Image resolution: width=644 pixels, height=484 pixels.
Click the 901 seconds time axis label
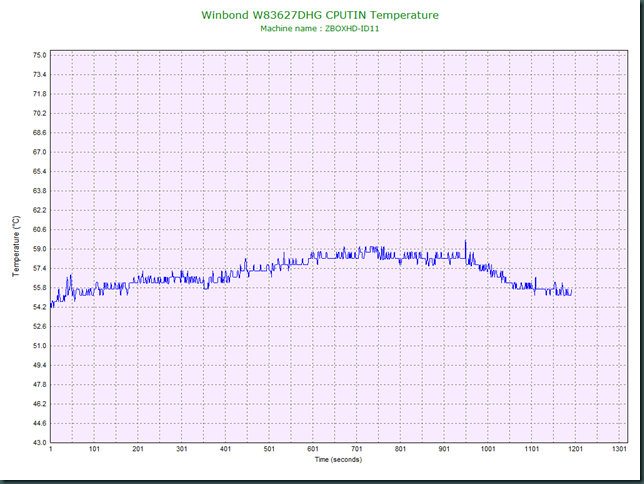(444, 449)
